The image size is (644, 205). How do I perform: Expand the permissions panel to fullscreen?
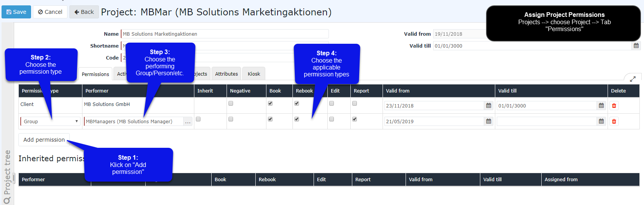click(632, 79)
